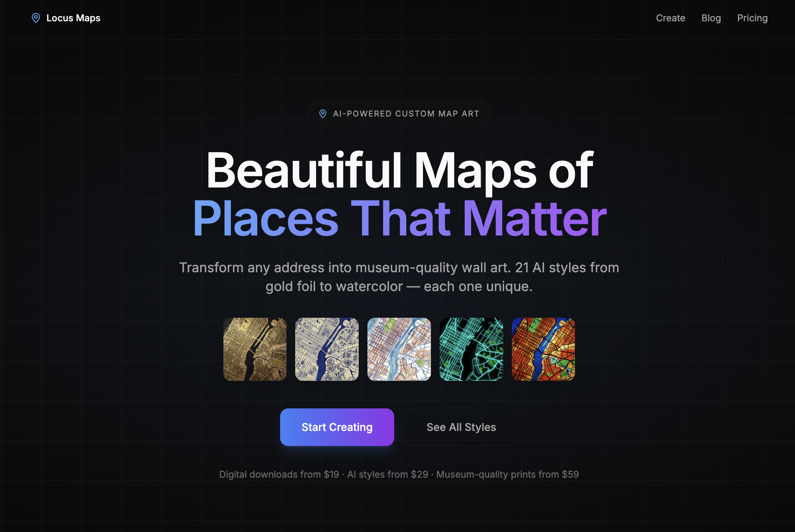Open the Locus Maps home link text
This screenshot has width=795, height=532.
pos(73,18)
